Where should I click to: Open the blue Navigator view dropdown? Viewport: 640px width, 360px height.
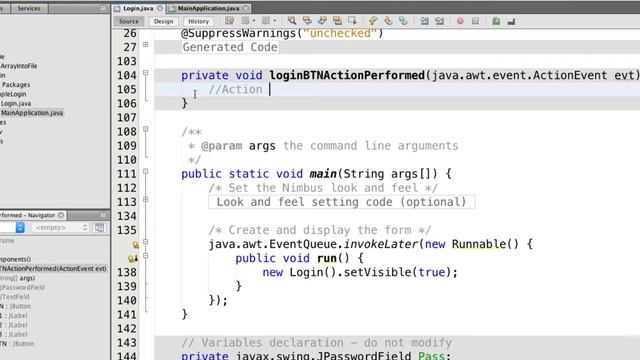click(x=20, y=228)
